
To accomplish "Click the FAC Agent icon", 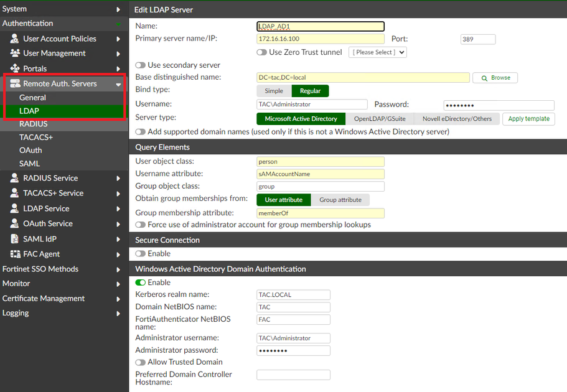I will (15, 254).
